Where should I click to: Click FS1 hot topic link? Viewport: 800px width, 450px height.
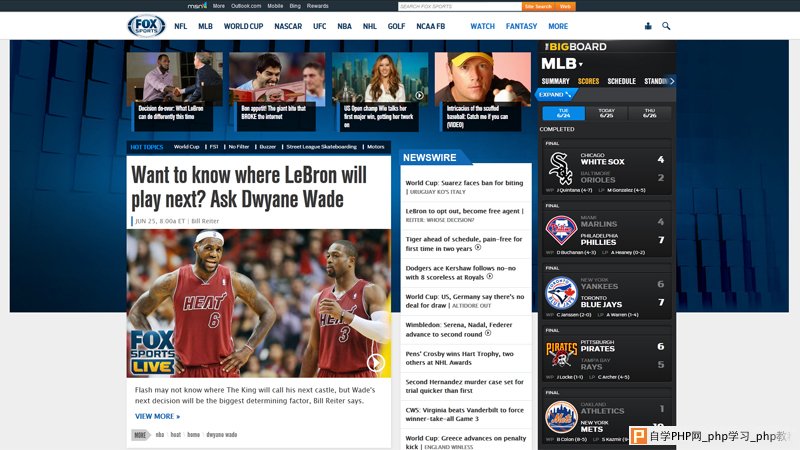(214, 146)
